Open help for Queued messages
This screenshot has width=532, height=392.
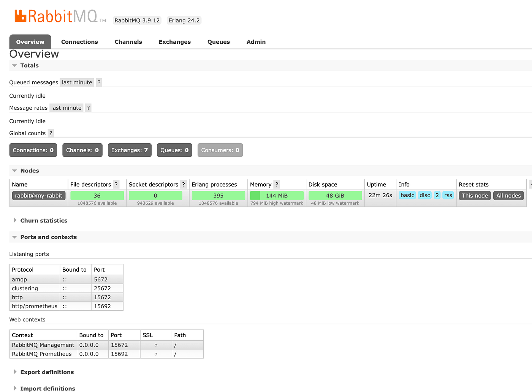98,82
